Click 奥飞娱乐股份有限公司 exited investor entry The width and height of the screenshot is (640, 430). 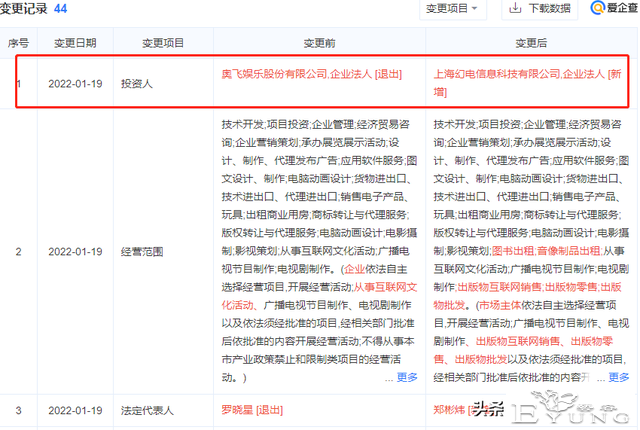coord(312,74)
